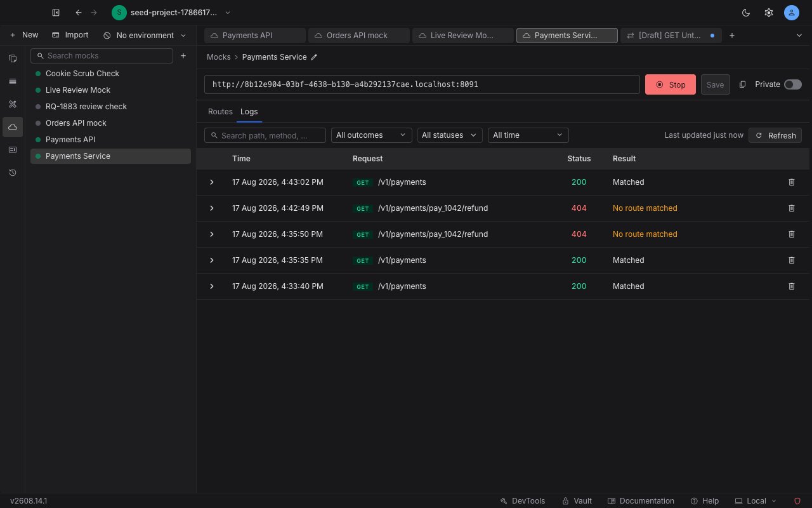Open Documentation link in status bar

click(641, 501)
